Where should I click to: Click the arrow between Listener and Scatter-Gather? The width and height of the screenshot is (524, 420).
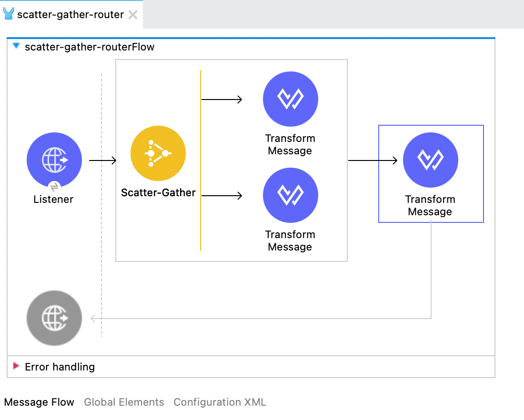[102, 160]
